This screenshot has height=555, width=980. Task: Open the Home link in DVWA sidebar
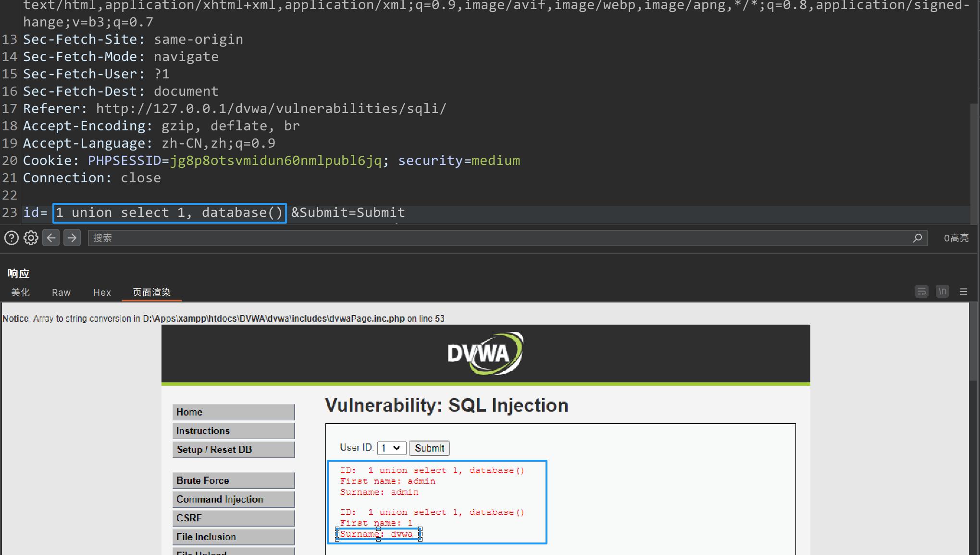pyautogui.click(x=234, y=412)
